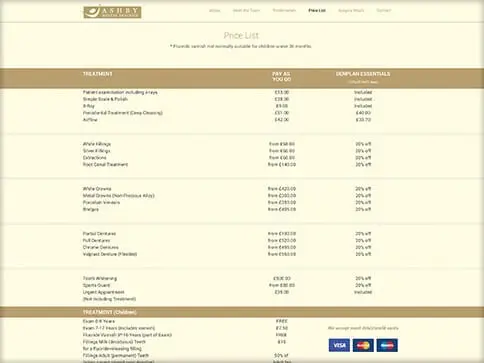Click the MasterCard icon
484x363 pixels.
click(363, 345)
